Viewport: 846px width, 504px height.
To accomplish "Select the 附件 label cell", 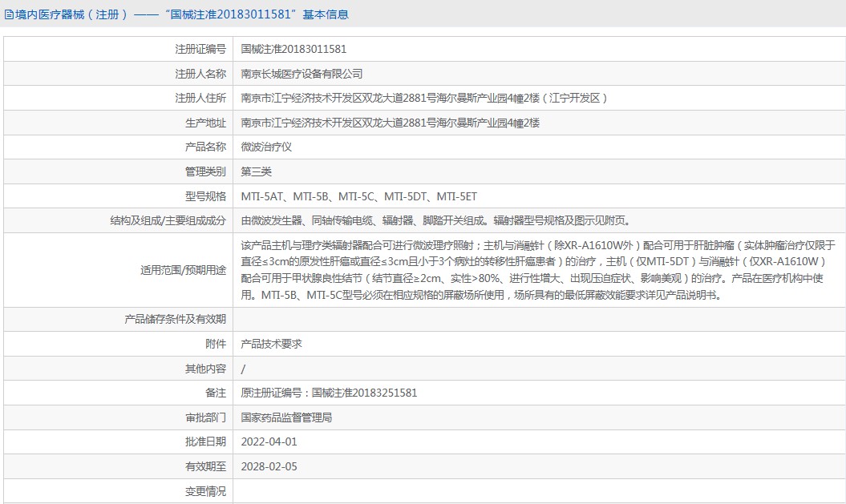I will 118,344.
